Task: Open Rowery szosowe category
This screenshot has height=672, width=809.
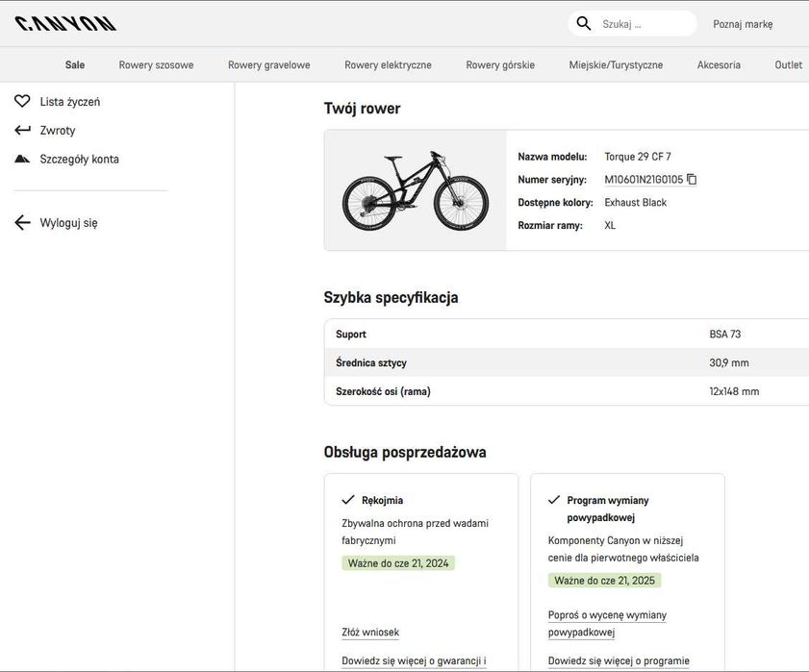Action: pos(156,65)
